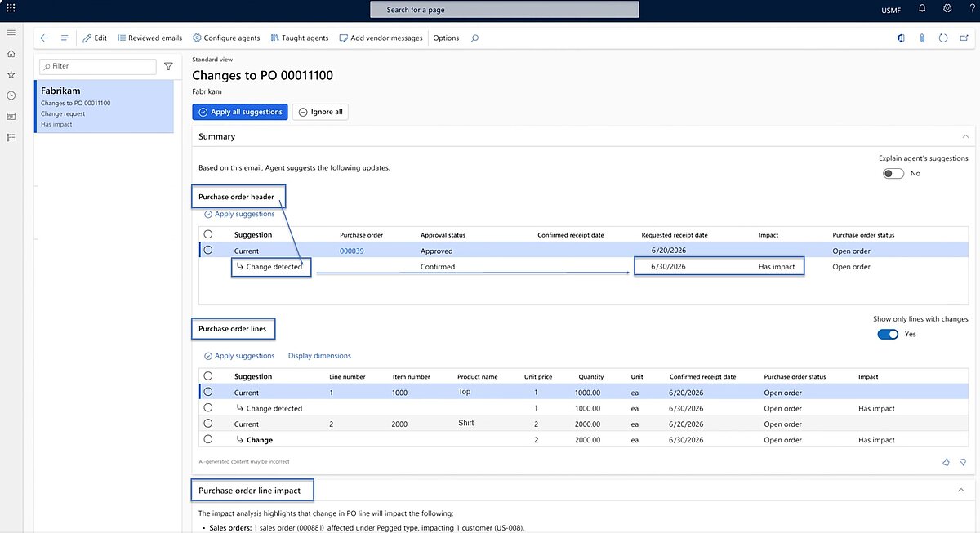Click Apply all suggestions button
Viewport: 980px width, 533px height.
click(240, 112)
